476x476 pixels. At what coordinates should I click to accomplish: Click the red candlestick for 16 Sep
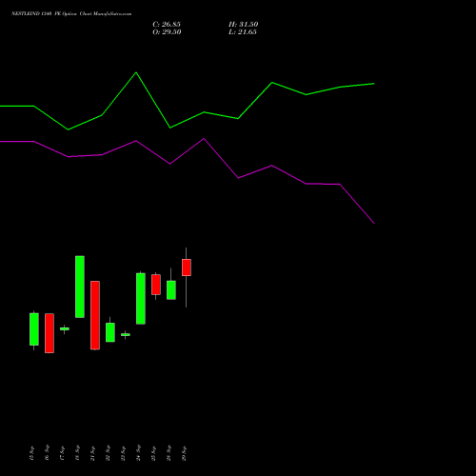[x=50, y=333]
